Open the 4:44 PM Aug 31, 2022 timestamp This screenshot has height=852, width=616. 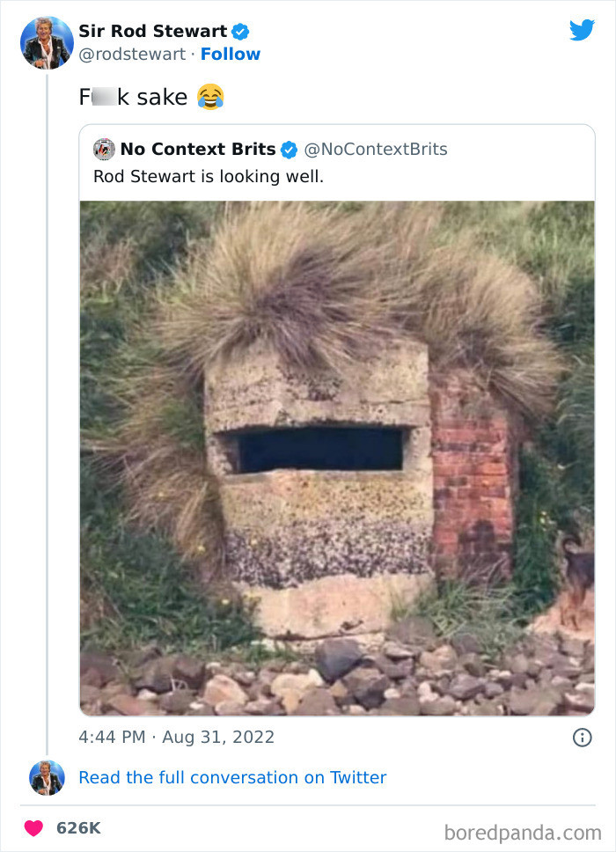[x=177, y=738]
